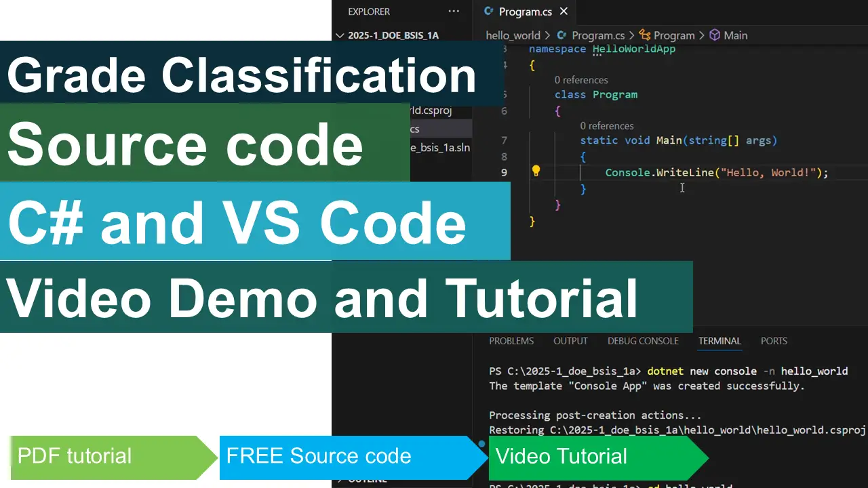Close the Program.cs editor tab
The image size is (868, 488).
pos(563,12)
